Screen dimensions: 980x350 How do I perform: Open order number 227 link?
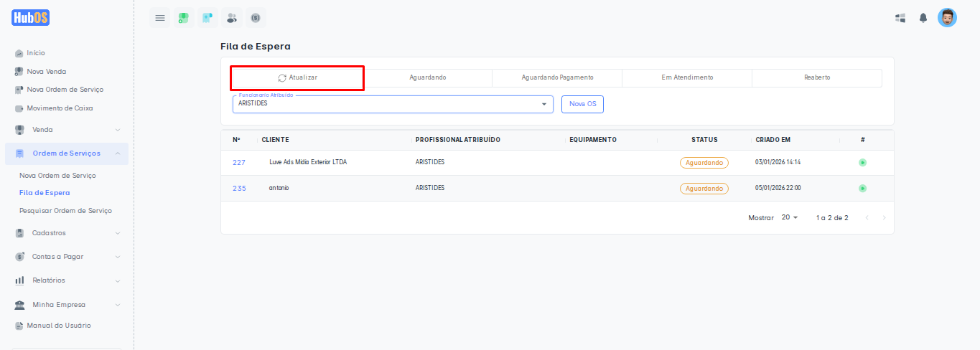tap(239, 163)
